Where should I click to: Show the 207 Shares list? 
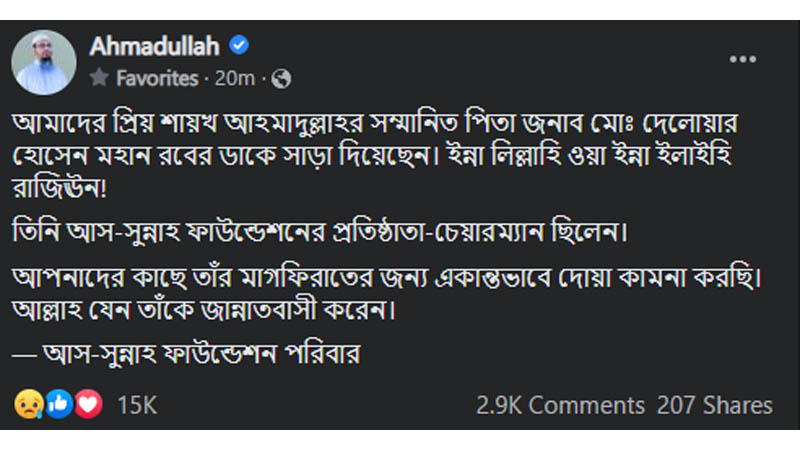pos(714,405)
